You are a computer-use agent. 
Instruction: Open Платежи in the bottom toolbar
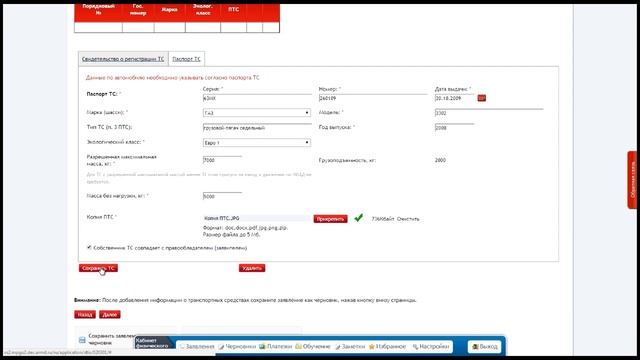(276, 347)
